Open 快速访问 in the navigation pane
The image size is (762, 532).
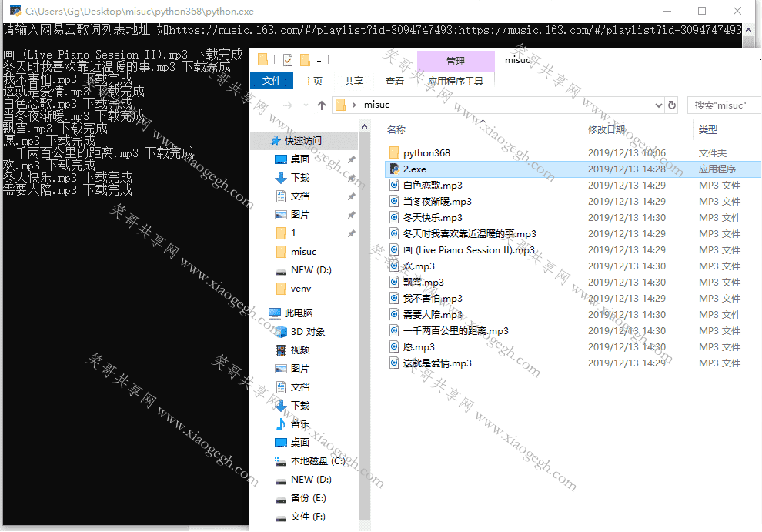pyautogui.click(x=302, y=141)
